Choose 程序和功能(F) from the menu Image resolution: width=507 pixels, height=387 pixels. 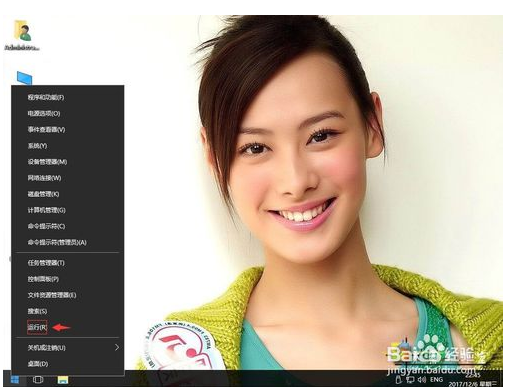[x=68, y=97]
